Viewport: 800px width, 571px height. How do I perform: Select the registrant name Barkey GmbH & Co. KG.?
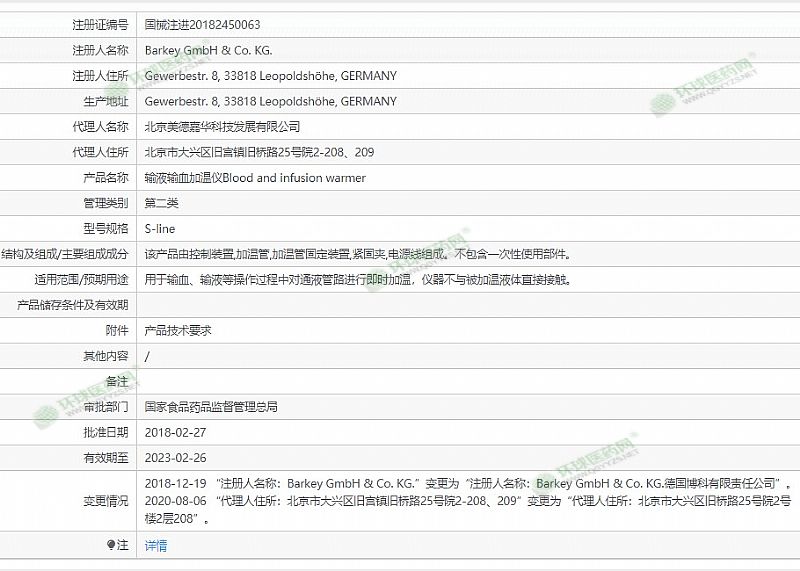click(208, 50)
